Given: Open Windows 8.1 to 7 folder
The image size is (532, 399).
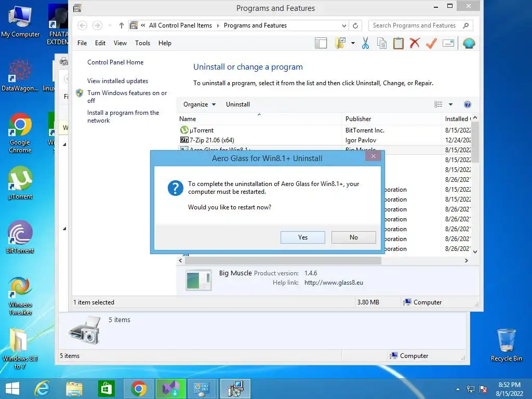Looking at the screenshot, I should click(x=20, y=349).
